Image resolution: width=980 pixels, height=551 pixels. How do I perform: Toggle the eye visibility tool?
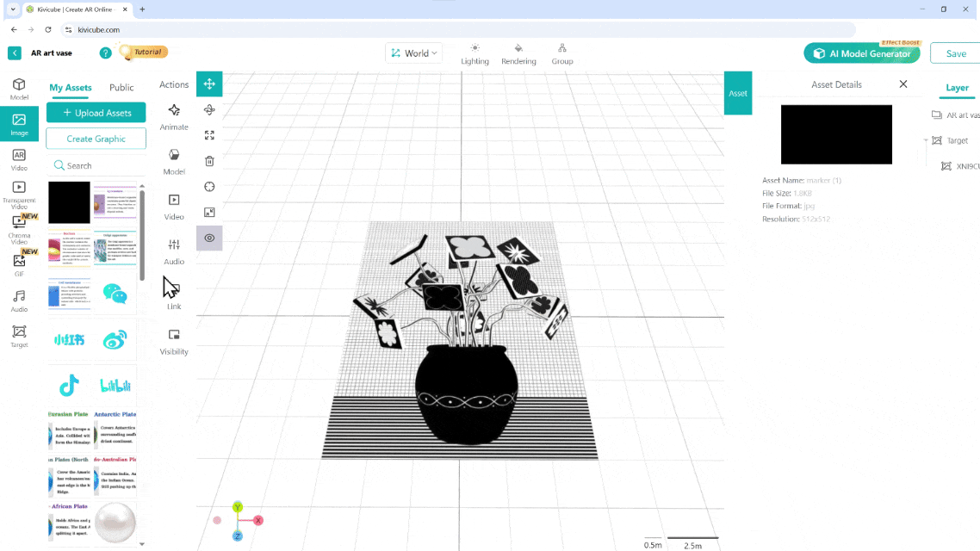(209, 238)
